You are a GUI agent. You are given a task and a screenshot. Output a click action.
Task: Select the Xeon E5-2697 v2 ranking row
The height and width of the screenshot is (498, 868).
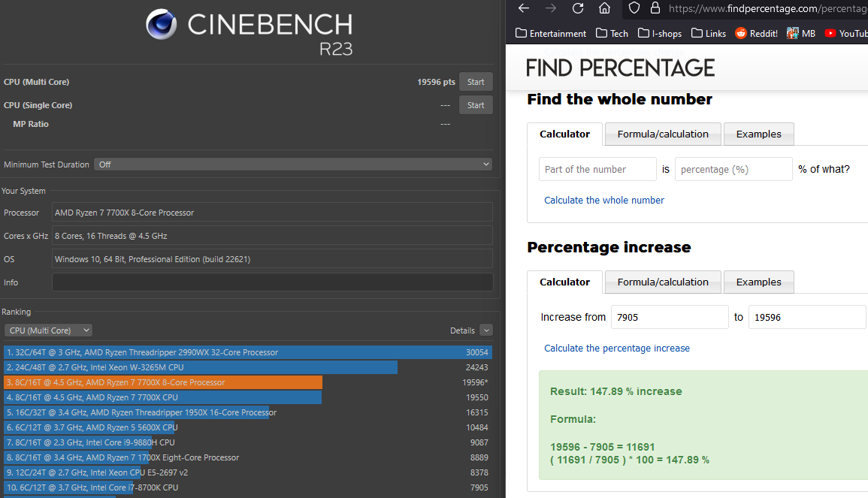[247, 472]
